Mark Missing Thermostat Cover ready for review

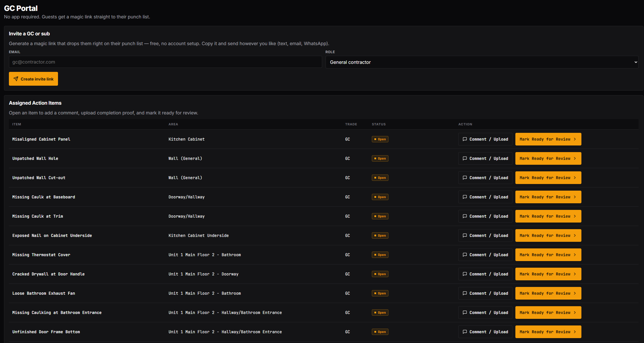coord(548,255)
